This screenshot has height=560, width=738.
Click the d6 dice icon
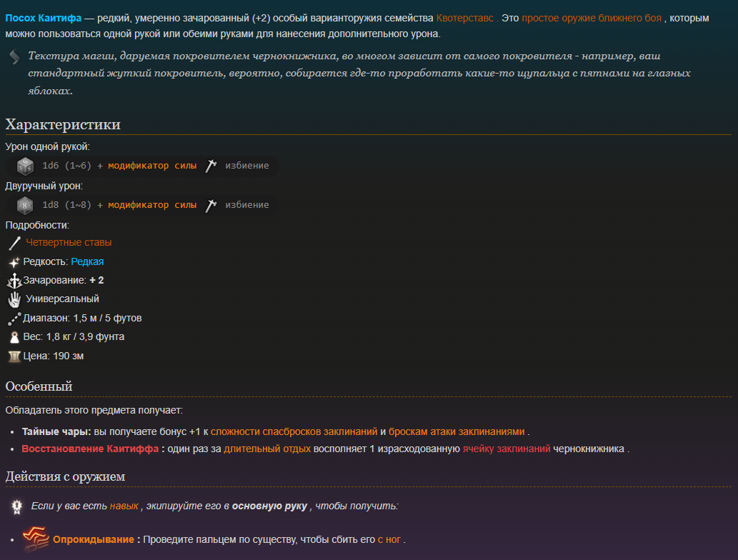tap(26, 166)
